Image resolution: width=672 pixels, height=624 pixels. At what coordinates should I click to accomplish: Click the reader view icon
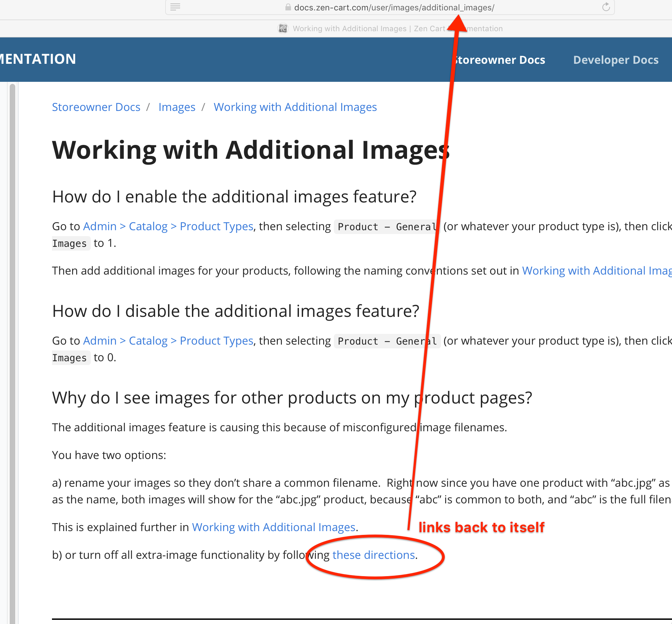(176, 7)
